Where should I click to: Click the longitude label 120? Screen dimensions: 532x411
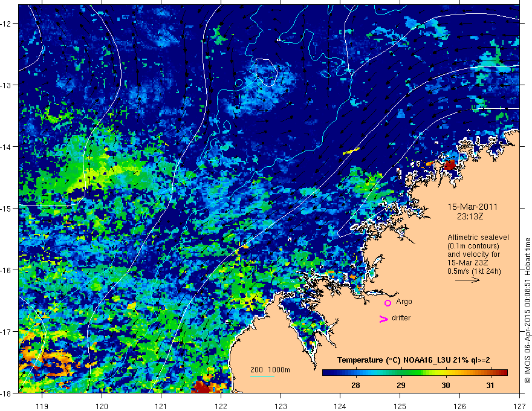[x=102, y=406]
